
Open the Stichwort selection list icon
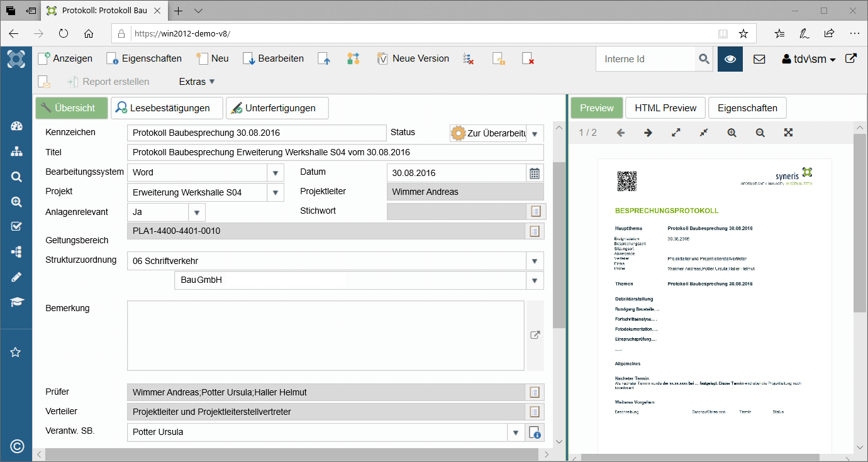click(x=535, y=211)
